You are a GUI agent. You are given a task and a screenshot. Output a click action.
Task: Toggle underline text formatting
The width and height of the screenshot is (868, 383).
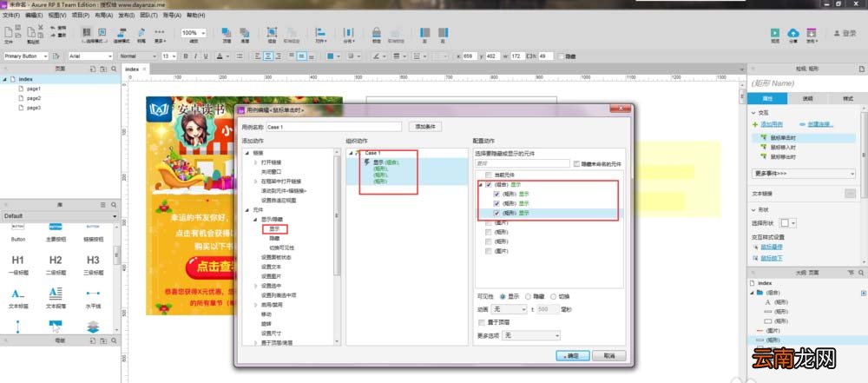[x=206, y=56]
